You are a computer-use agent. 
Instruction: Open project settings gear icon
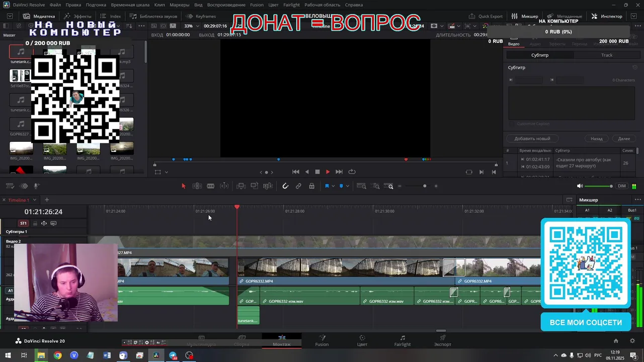[632, 341]
